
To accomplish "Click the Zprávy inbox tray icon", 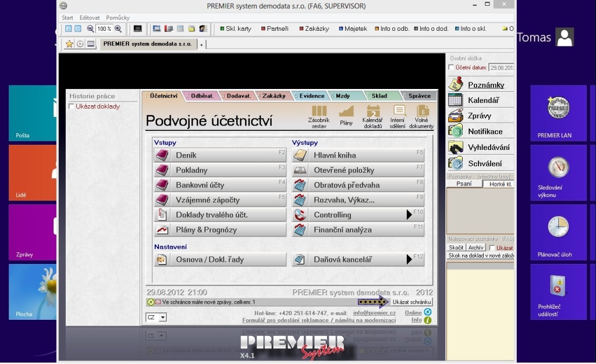I will (455, 115).
